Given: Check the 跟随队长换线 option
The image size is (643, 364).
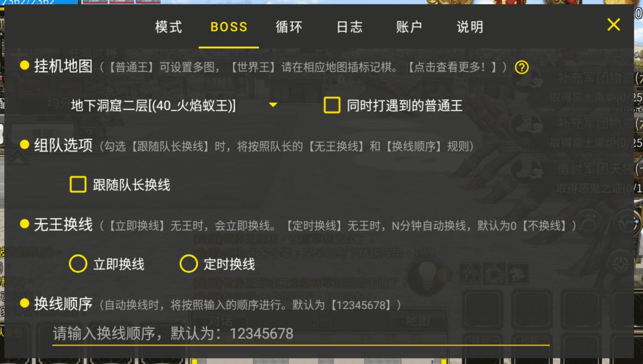Looking at the screenshot, I should 78,185.
